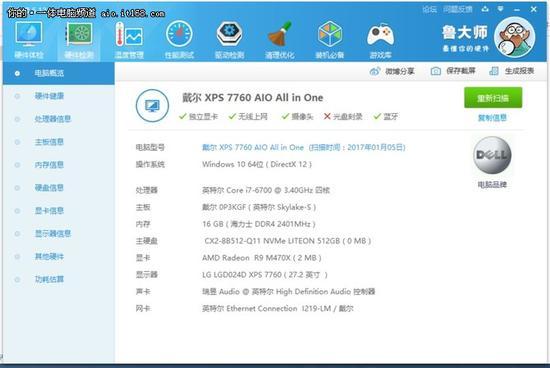Image resolution: width=550 pixels, height=368 pixels.
Task: Open 内存信息 in the sidebar
Action: [49, 165]
